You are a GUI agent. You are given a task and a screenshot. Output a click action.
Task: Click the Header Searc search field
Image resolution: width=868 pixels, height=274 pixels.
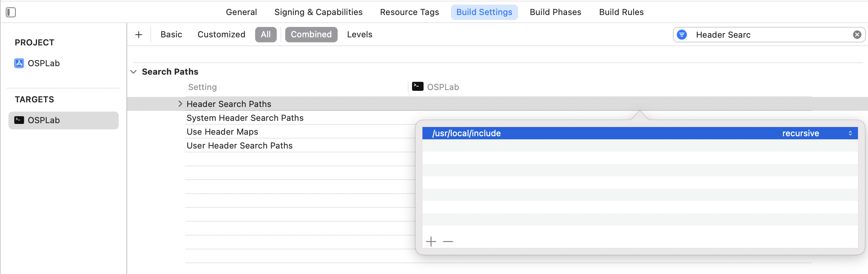[767, 35]
